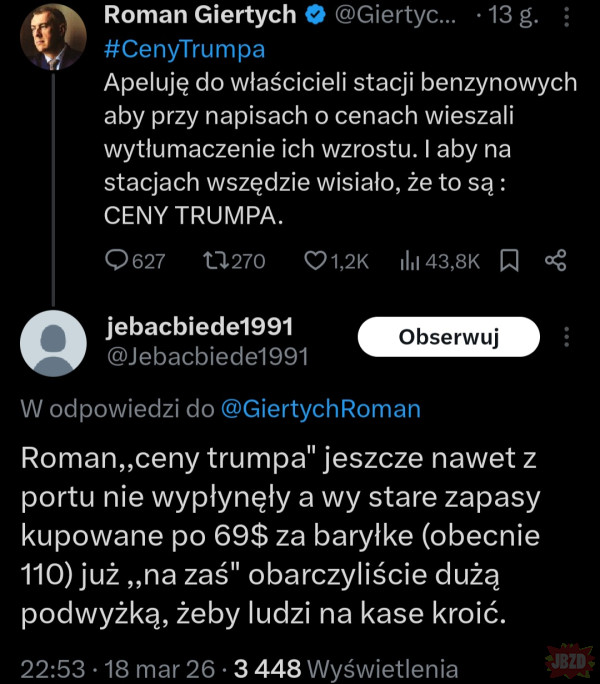Image resolution: width=600 pixels, height=684 pixels.
Task: Click the jebacbiede1991 display name
Action: click(199, 328)
